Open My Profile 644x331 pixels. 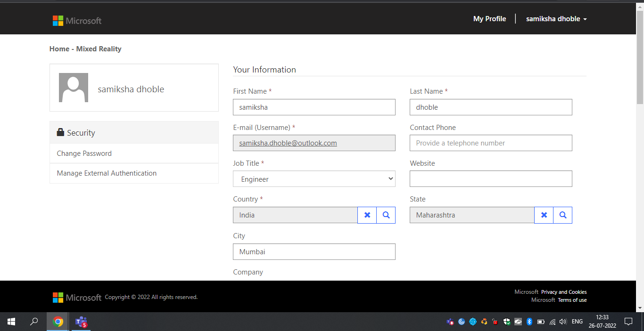point(489,19)
